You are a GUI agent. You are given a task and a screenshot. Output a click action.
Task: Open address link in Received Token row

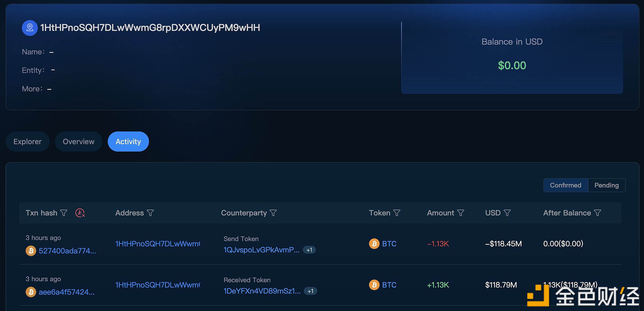158,285
